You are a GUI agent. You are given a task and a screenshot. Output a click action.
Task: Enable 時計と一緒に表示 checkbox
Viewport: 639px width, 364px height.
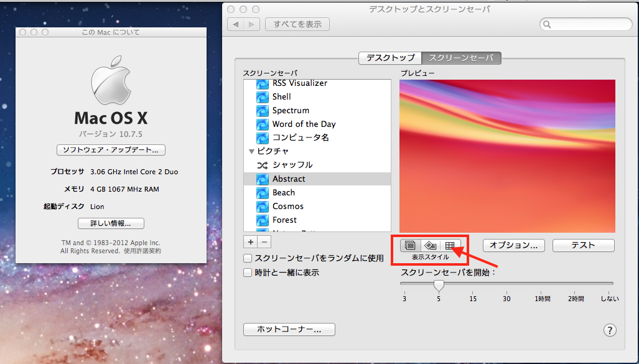pos(248,273)
